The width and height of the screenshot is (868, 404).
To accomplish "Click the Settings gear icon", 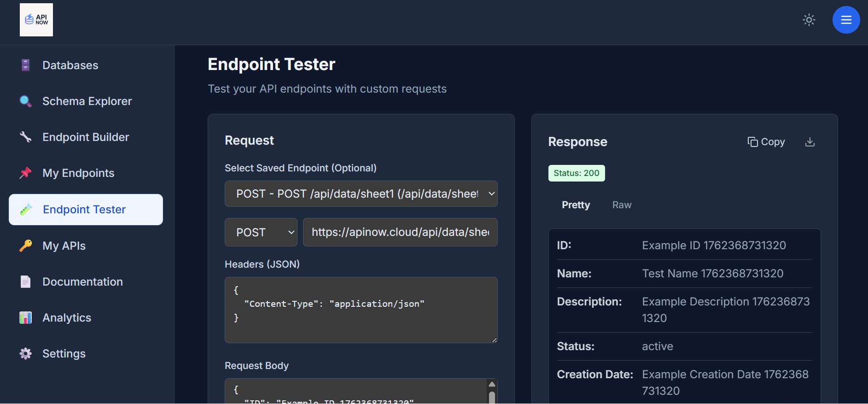I will point(26,353).
